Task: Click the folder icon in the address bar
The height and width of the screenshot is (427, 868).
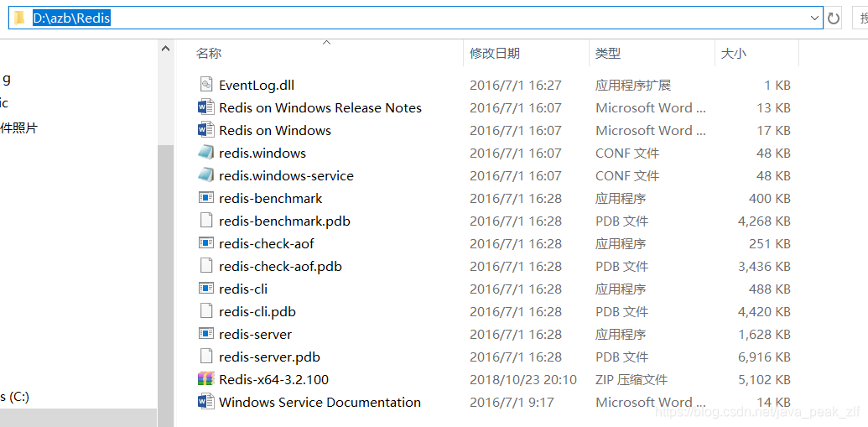Action: coord(19,18)
